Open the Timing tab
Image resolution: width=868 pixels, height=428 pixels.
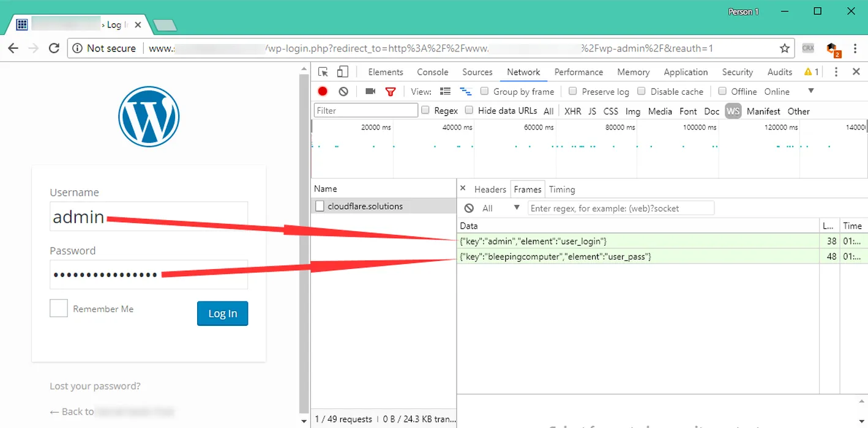tap(562, 190)
